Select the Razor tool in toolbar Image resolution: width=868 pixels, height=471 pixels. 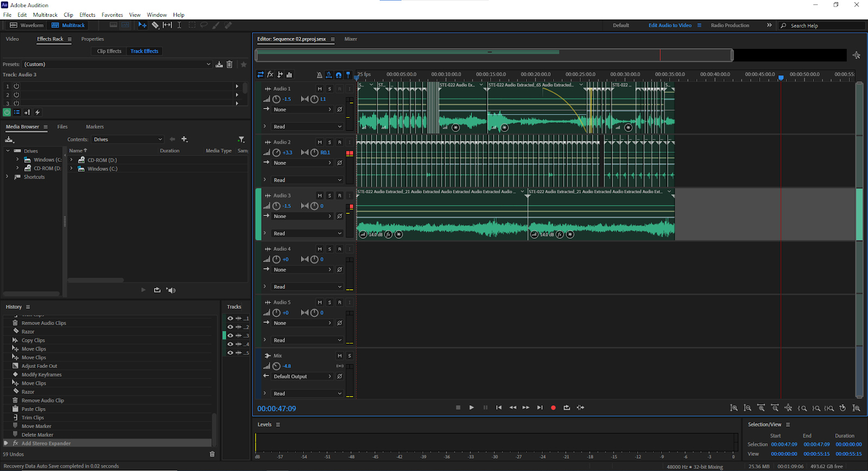click(x=155, y=25)
